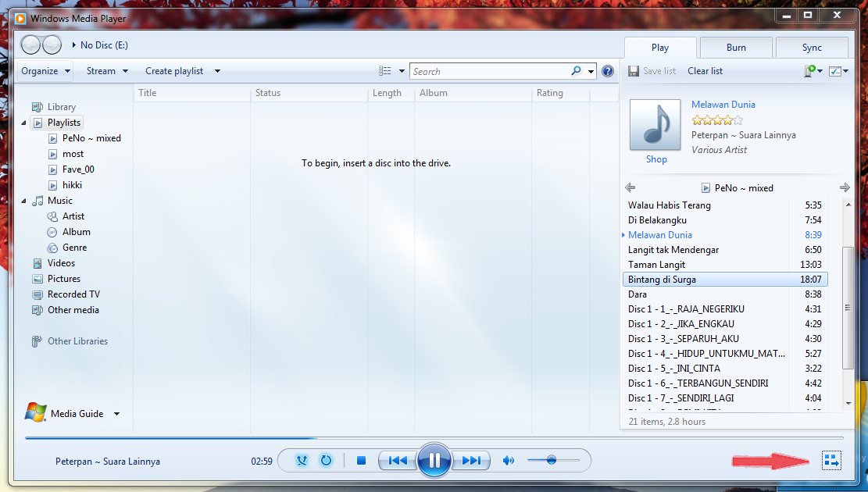
Task: Open the Stream menu
Action: [107, 71]
